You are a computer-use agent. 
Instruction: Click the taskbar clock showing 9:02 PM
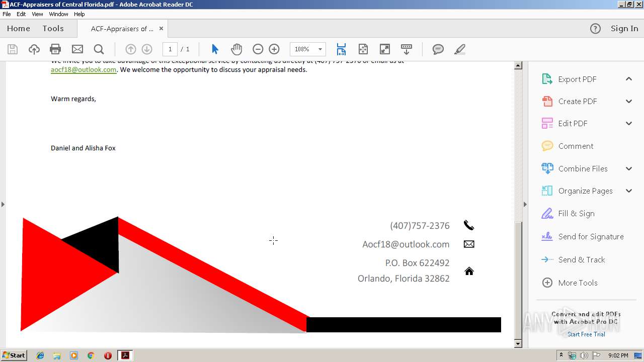coord(618,355)
